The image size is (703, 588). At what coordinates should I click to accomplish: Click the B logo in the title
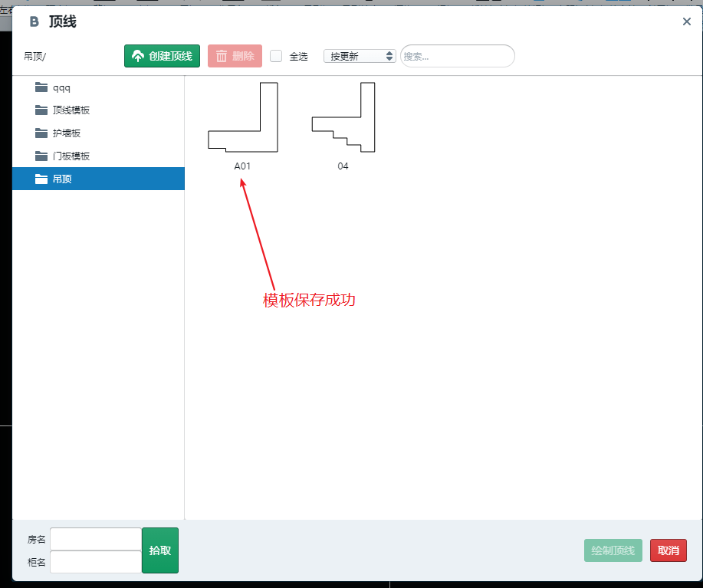(34, 22)
